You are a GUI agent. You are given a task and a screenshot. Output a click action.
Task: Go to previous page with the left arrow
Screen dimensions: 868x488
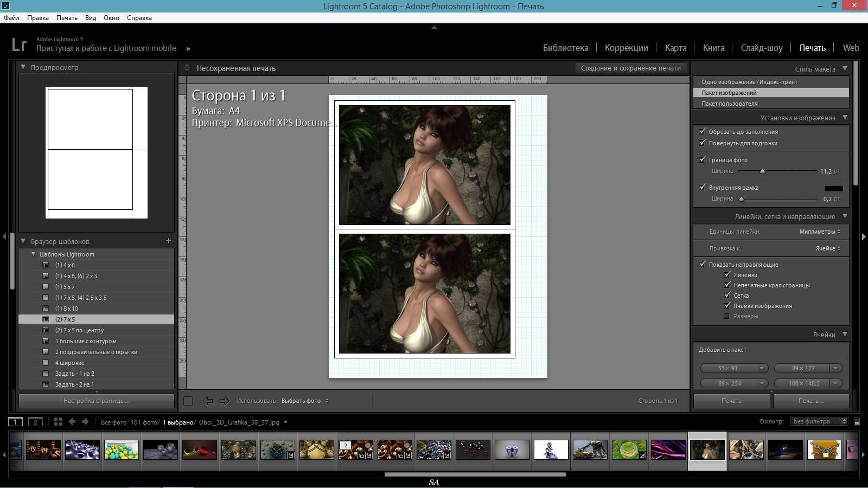208,401
